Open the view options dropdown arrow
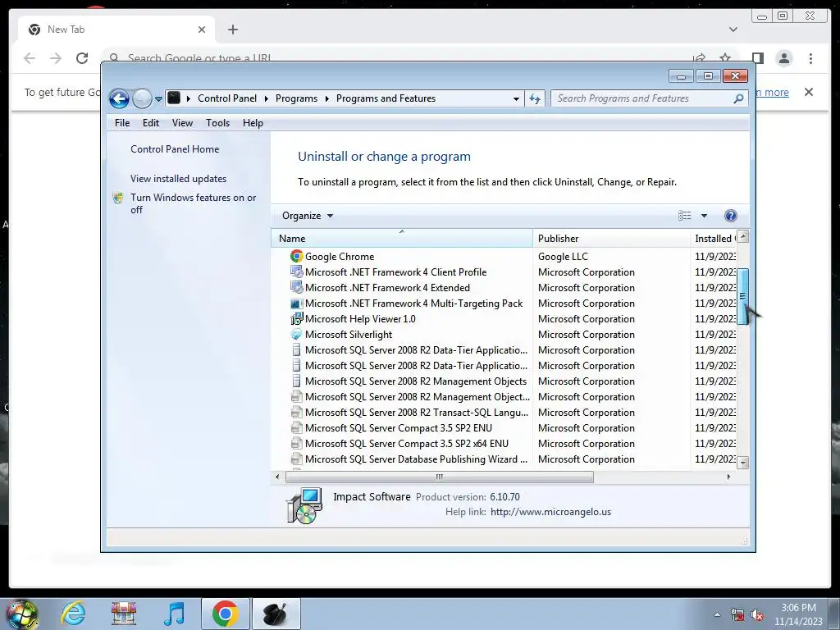 (x=704, y=216)
